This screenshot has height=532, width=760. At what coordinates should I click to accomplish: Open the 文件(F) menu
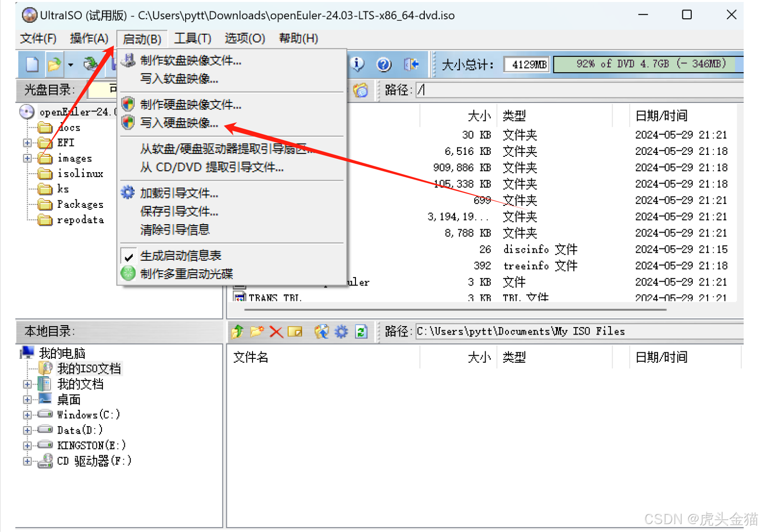38,38
